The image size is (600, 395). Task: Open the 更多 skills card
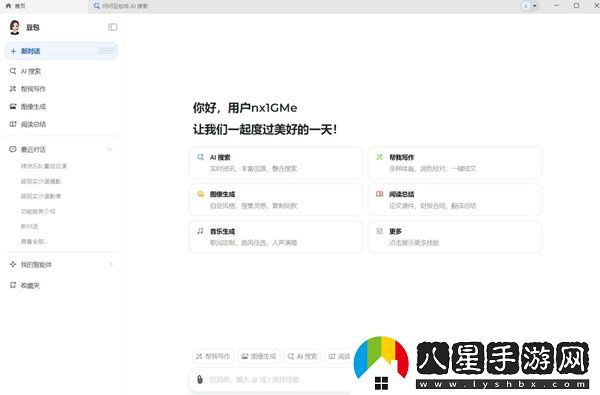click(455, 237)
